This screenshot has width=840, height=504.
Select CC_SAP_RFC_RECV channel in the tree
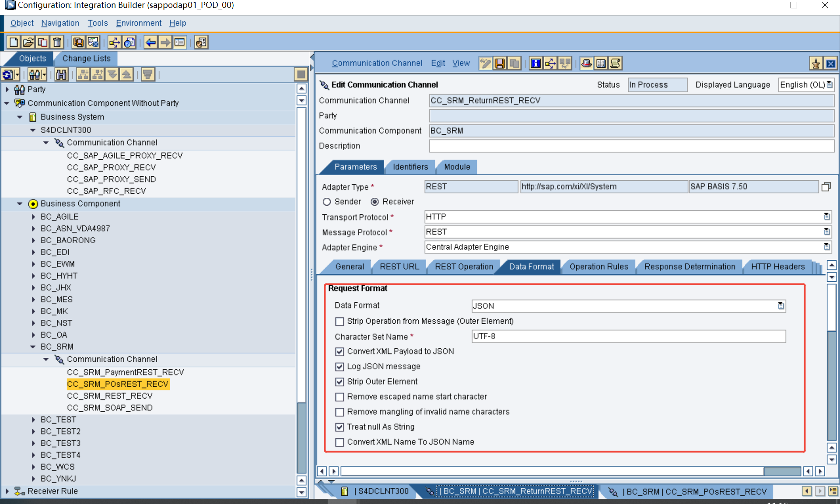click(x=106, y=191)
